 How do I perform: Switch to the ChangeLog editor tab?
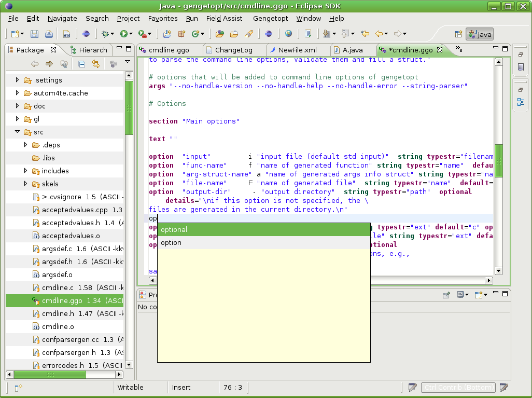(233, 50)
